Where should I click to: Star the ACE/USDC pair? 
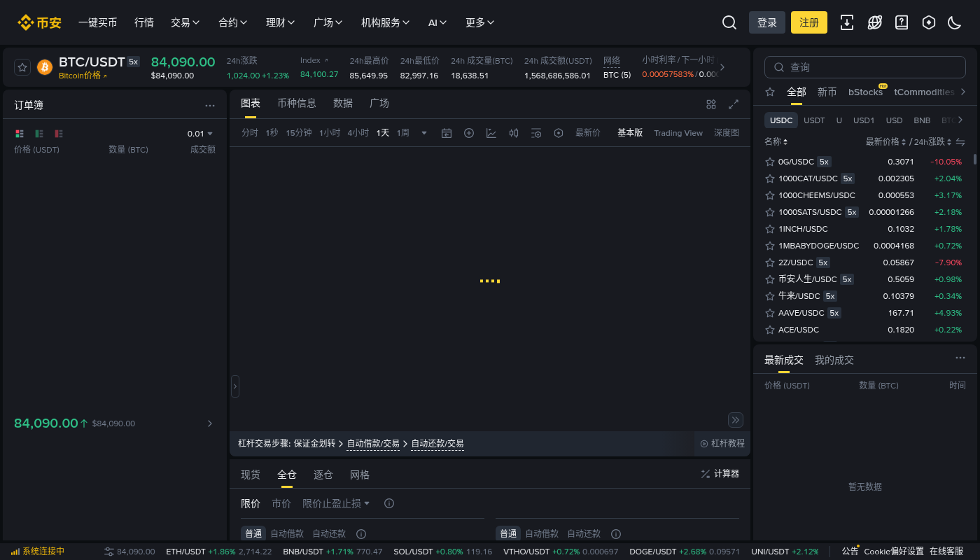(770, 330)
